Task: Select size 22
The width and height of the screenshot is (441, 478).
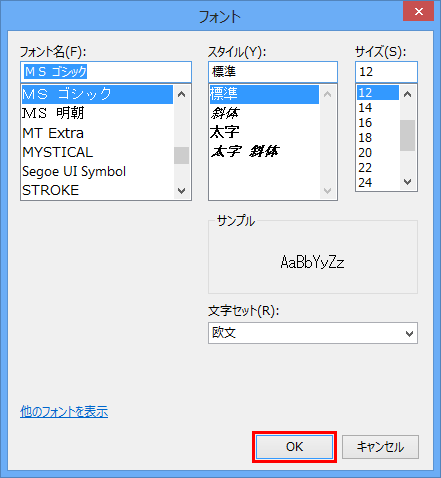Action: (378, 168)
